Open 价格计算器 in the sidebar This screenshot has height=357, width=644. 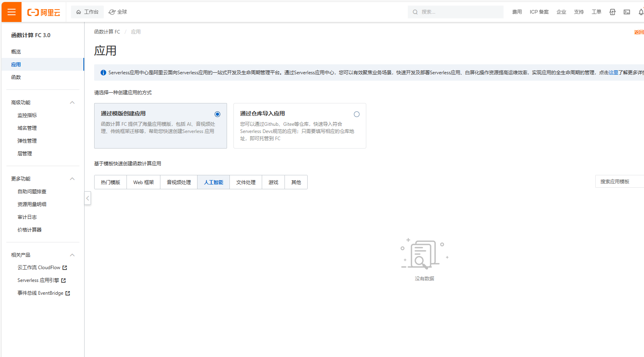click(x=30, y=230)
